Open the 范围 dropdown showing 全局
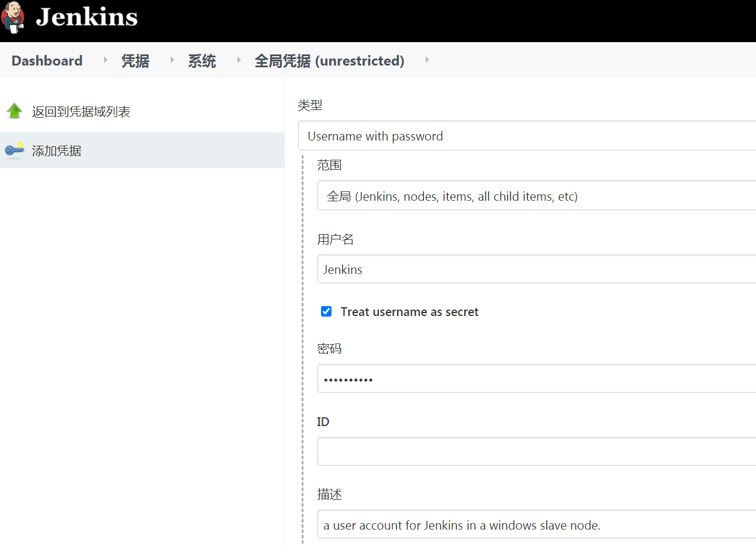756x546 pixels. [537, 195]
